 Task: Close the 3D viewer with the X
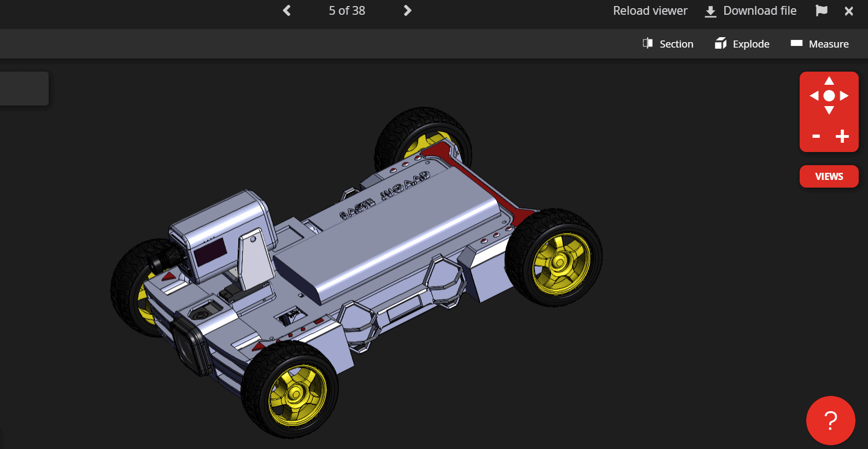(849, 11)
